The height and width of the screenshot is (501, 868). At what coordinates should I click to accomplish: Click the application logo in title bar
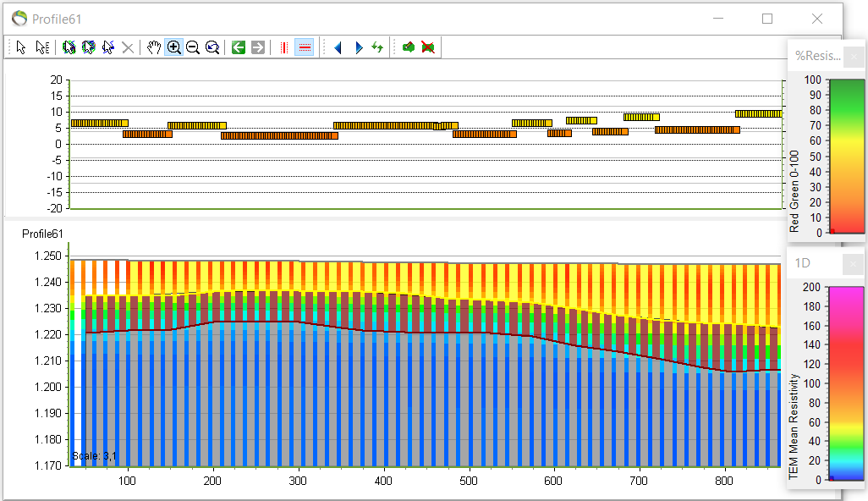pyautogui.click(x=19, y=19)
